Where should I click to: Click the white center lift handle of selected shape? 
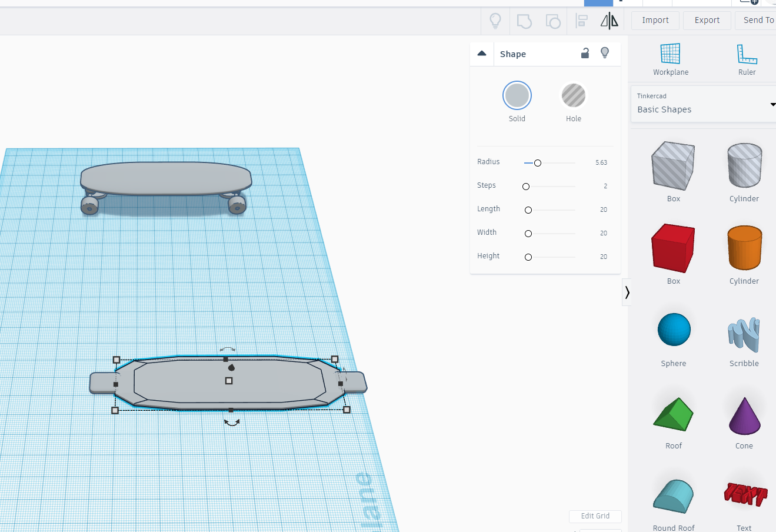pyautogui.click(x=229, y=381)
